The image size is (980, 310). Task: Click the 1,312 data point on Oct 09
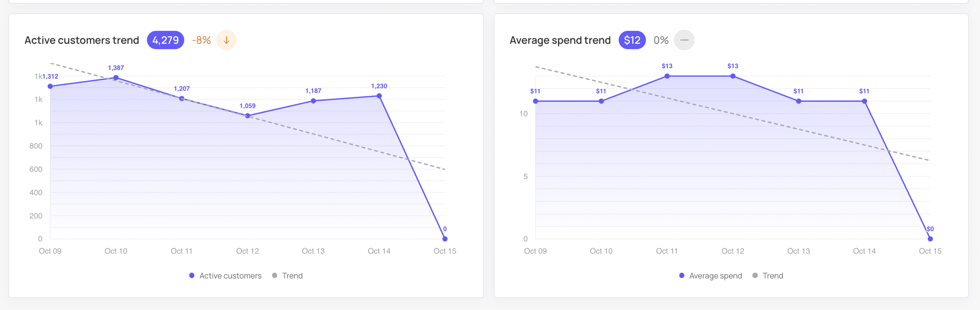pyautogui.click(x=50, y=86)
